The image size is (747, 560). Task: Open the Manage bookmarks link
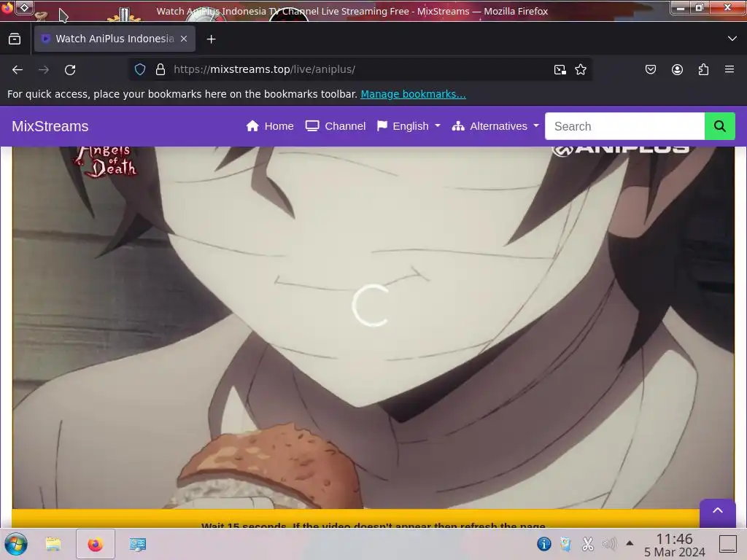pos(413,94)
